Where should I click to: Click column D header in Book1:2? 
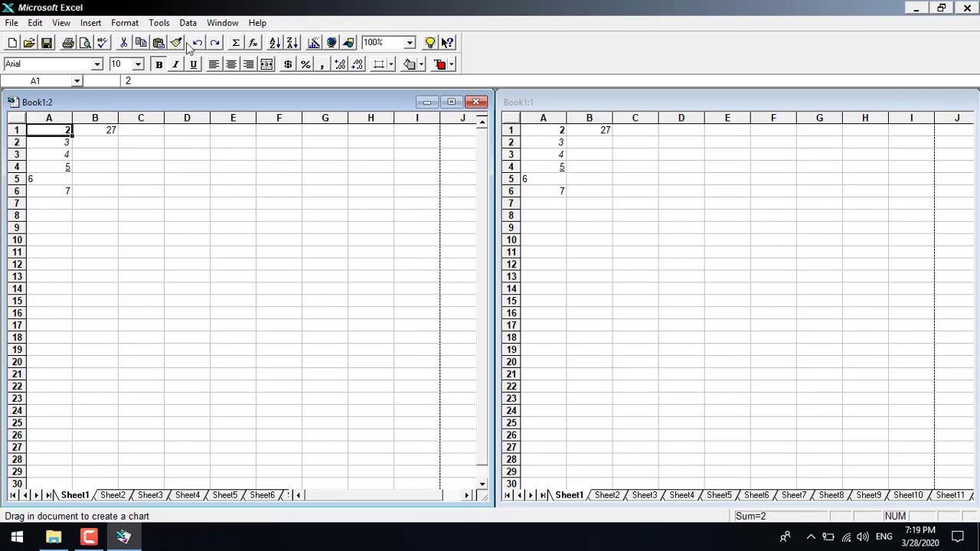pyautogui.click(x=187, y=118)
